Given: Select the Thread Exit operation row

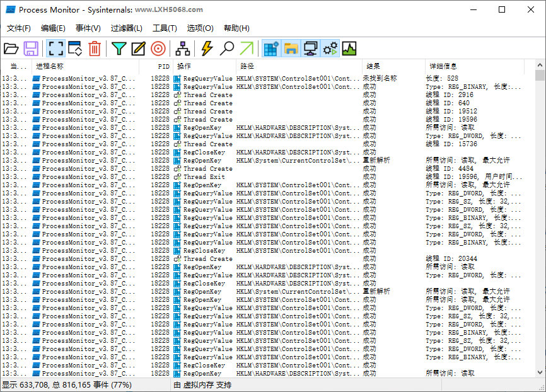Looking at the screenshot, I should point(262,177).
